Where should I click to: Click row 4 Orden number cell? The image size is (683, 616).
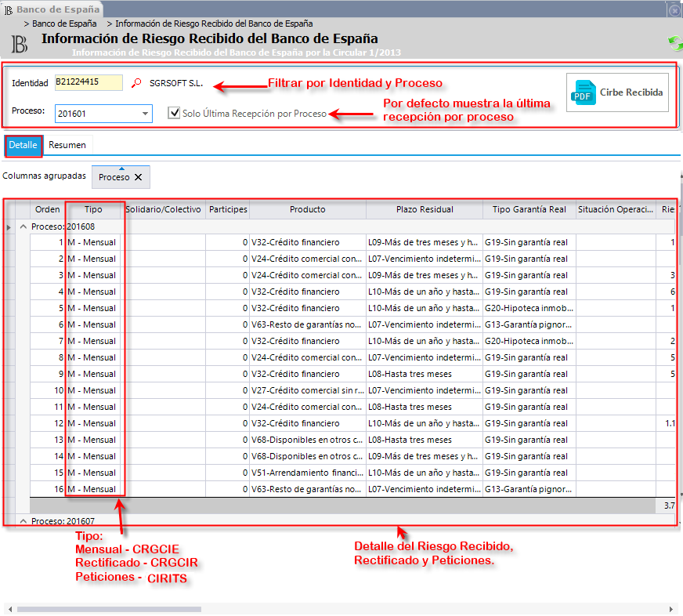(48, 292)
